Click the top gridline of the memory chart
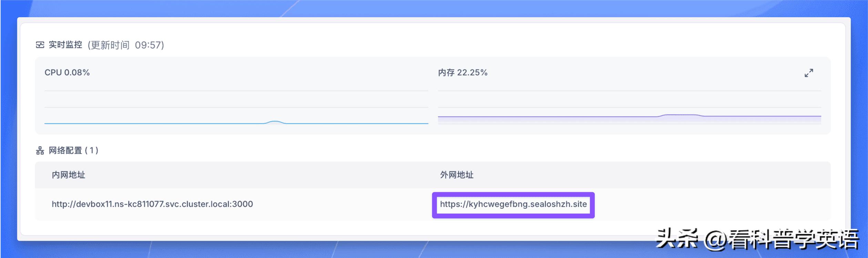Screen dimensions: 868x258 629,91
